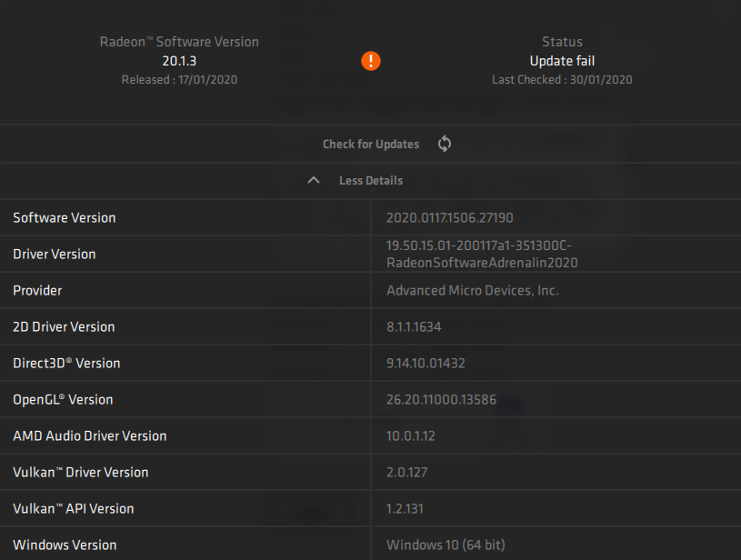Click the value 10.0.1.12
741x560 pixels.
coord(410,436)
